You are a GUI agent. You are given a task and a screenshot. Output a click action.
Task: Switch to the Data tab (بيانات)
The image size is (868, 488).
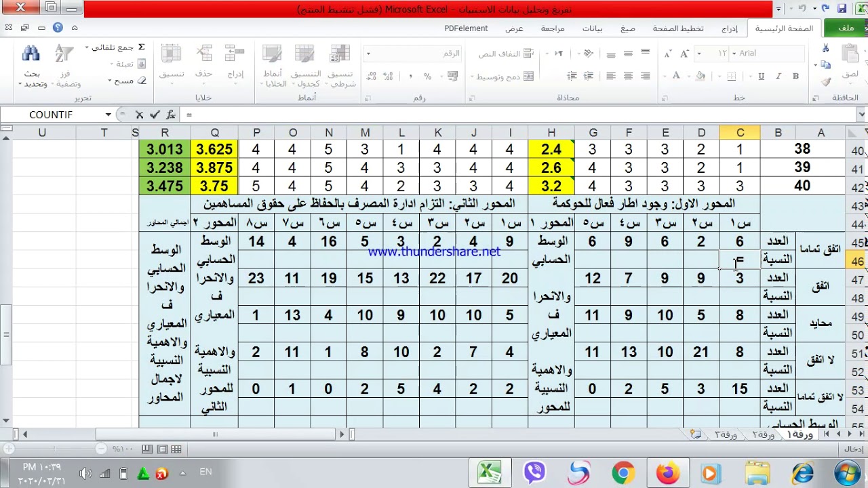click(592, 28)
